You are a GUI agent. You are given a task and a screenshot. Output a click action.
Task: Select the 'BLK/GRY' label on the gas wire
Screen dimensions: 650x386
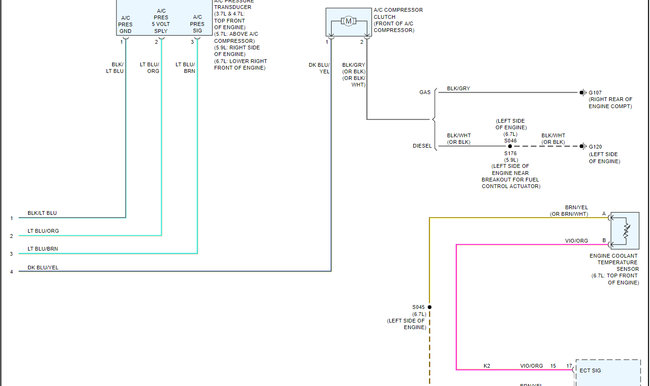click(458, 88)
